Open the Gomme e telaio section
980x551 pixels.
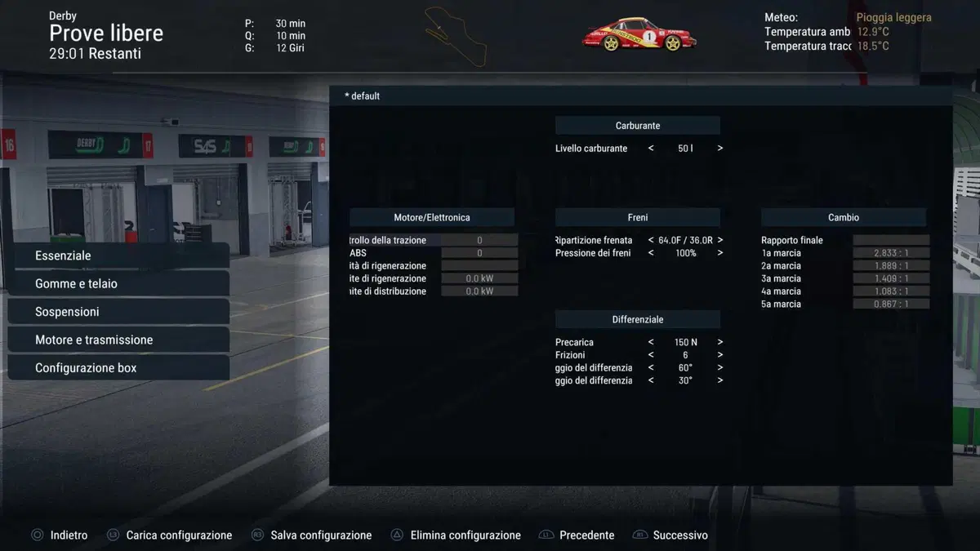coord(118,284)
